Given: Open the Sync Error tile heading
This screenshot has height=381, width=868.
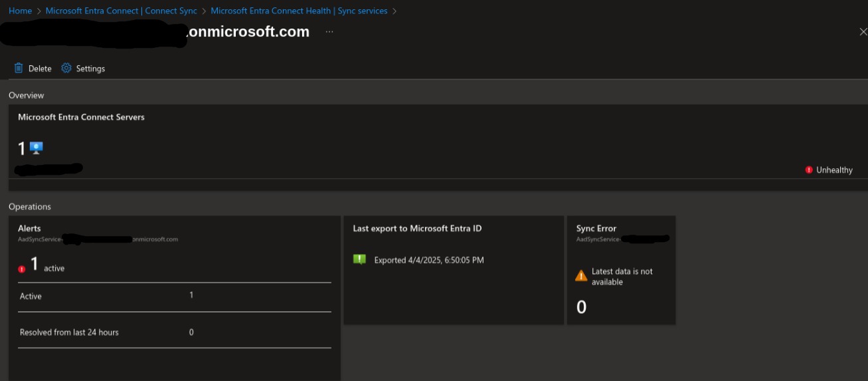Looking at the screenshot, I should (x=596, y=228).
